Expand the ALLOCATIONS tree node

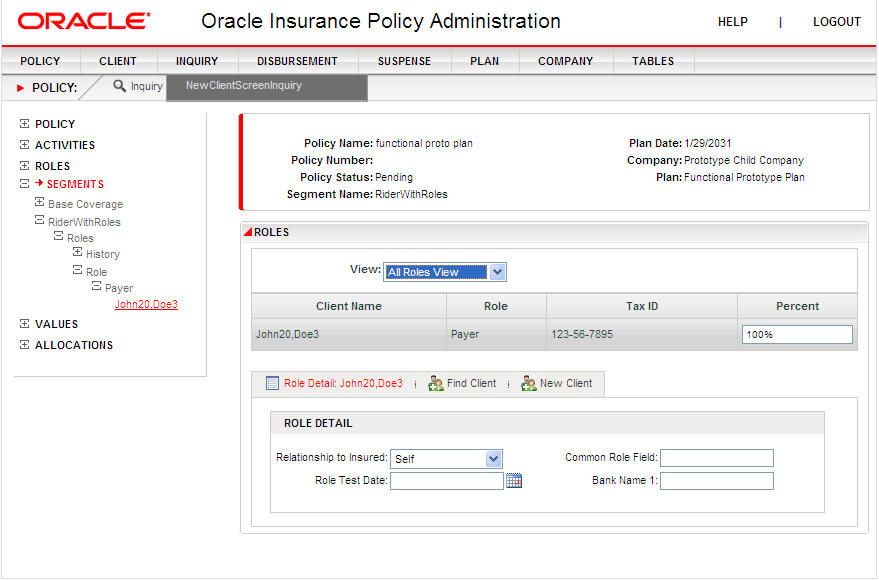[24, 345]
